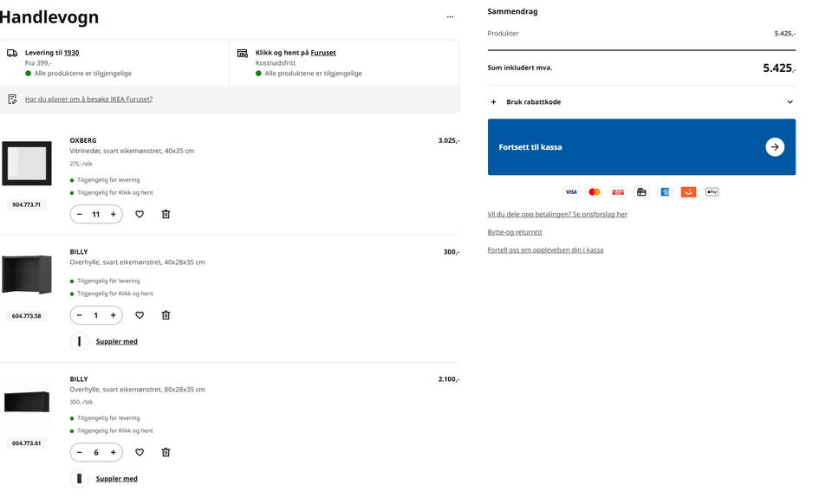Decrease BILLY 40x28x35 quantity with minus
The width and height of the screenshot is (832, 504).
pyautogui.click(x=80, y=315)
